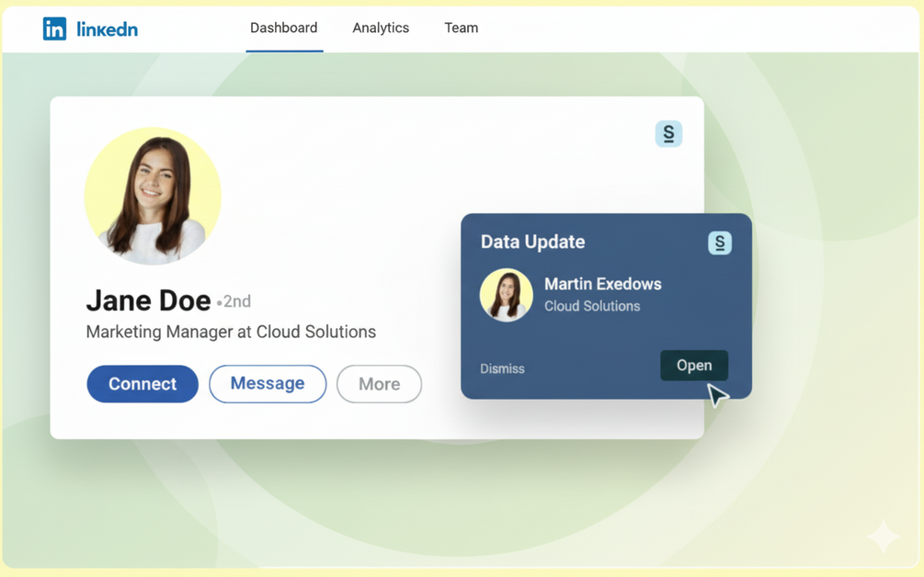Click the Jane Doe name heading
The image size is (924, 577).
pyautogui.click(x=149, y=300)
